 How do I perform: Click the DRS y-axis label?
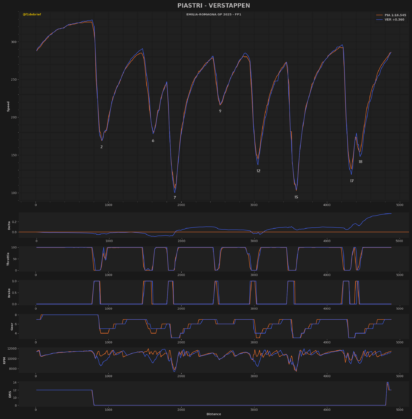pyautogui.click(x=9, y=395)
